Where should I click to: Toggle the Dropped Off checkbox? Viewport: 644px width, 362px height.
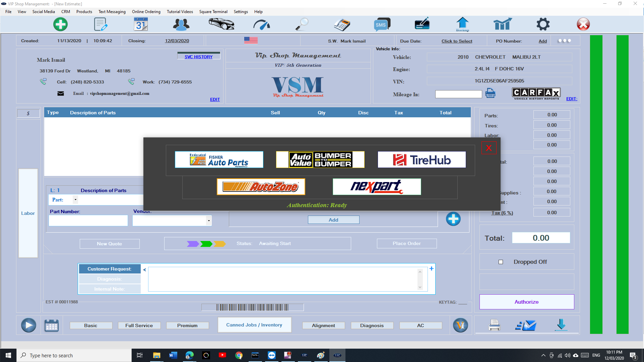click(x=501, y=262)
